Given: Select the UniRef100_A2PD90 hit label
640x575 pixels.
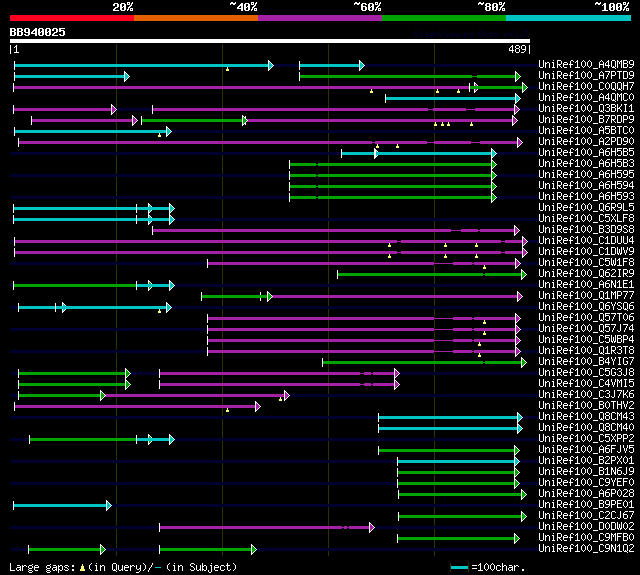Looking at the screenshot, I should [x=586, y=142].
